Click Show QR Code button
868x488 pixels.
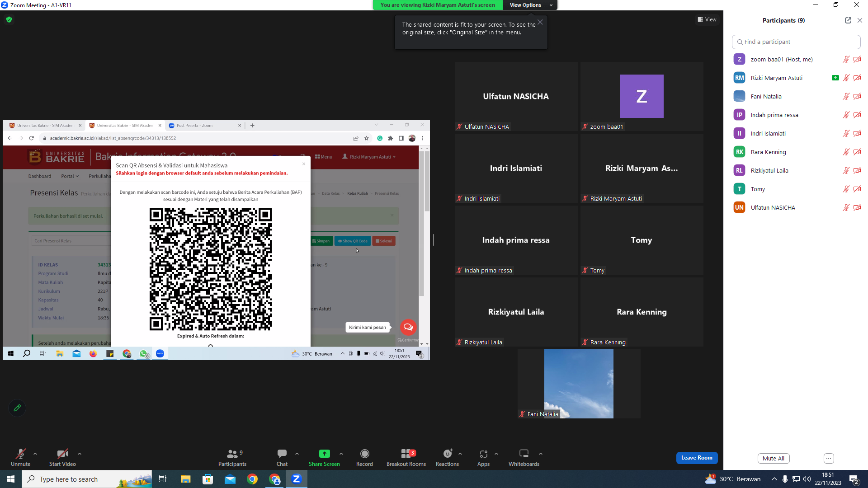[353, 241]
